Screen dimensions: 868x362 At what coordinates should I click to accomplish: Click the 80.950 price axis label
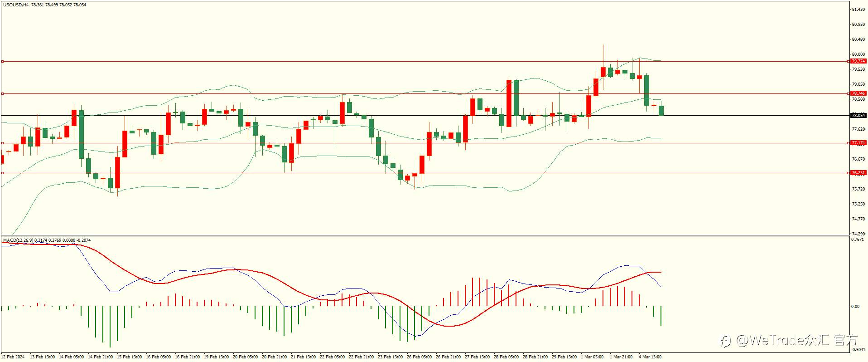[858, 24]
